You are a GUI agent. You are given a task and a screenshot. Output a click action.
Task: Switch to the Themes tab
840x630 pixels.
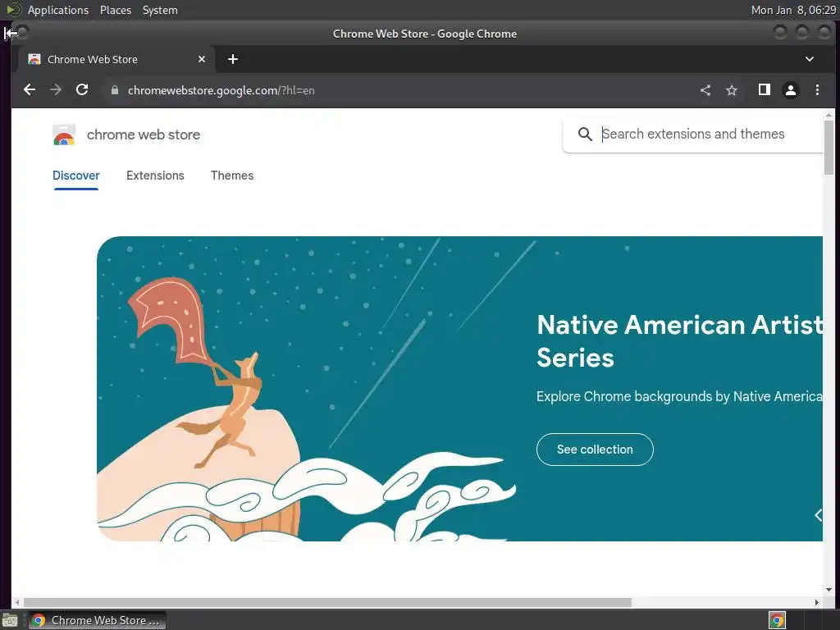tap(232, 176)
